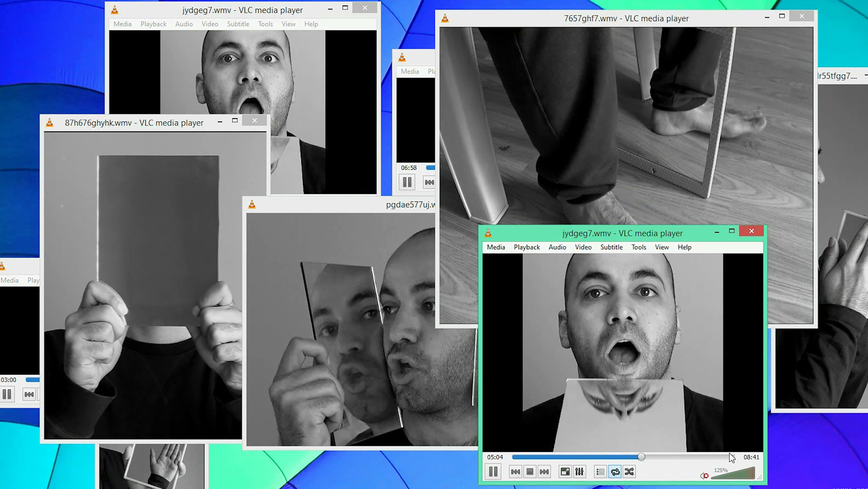Viewport: 868px width, 489px height.
Task: Expand the Audio menu in the active player
Action: click(557, 247)
